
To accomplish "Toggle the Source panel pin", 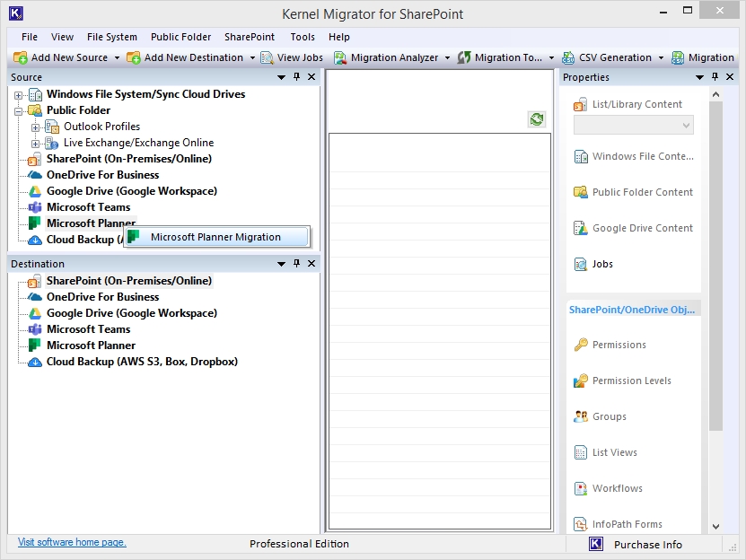I will pyautogui.click(x=297, y=76).
